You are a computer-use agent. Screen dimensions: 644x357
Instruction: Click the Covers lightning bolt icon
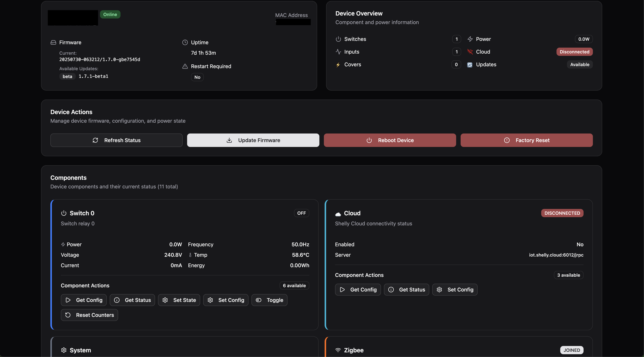pyautogui.click(x=338, y=65)
